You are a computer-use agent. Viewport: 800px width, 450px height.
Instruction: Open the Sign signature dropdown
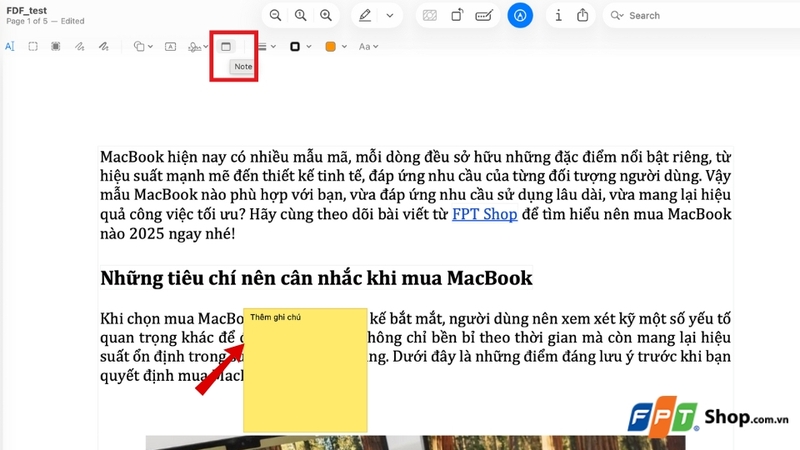198,47
